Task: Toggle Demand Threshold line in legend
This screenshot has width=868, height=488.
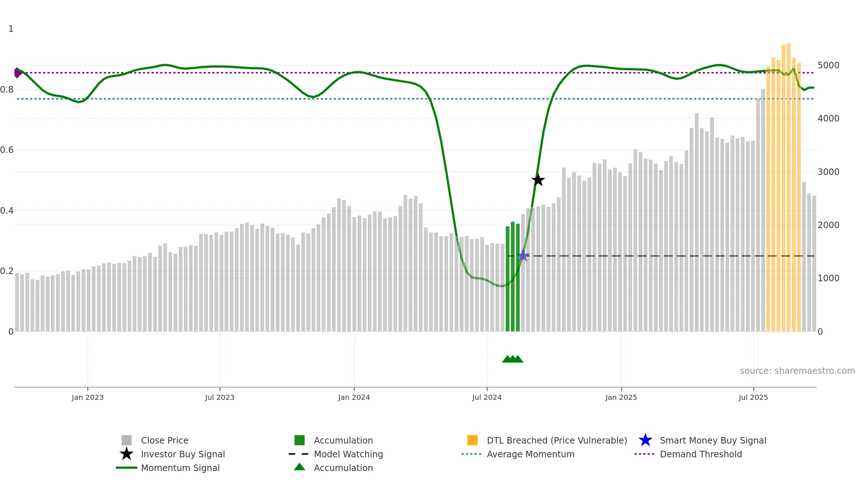Action: [701, 454]
